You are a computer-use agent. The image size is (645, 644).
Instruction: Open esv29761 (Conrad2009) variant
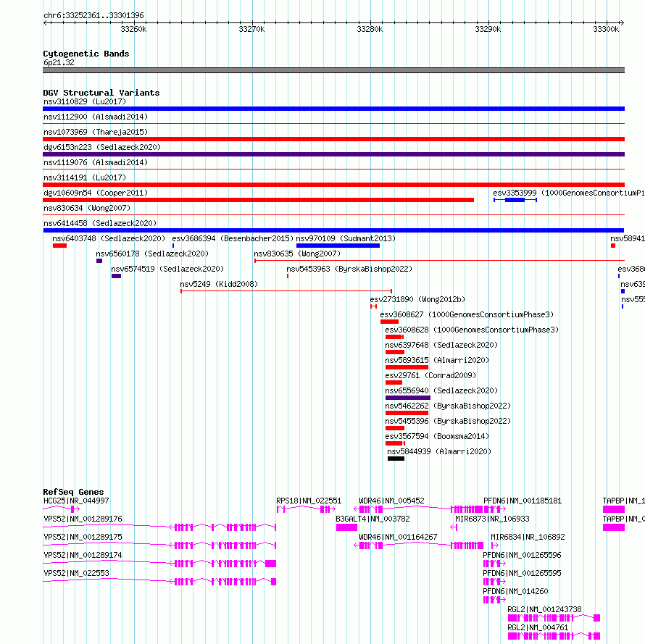(x=394, y=382)
